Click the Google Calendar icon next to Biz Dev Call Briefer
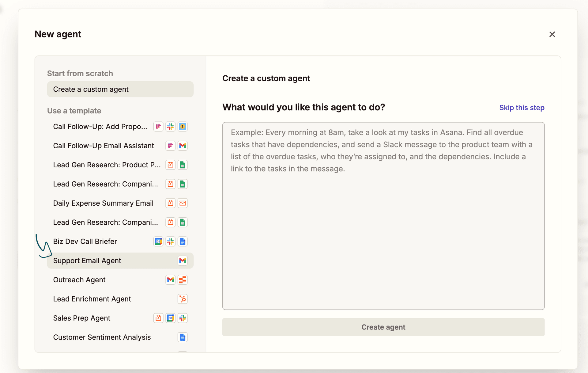 158,241
